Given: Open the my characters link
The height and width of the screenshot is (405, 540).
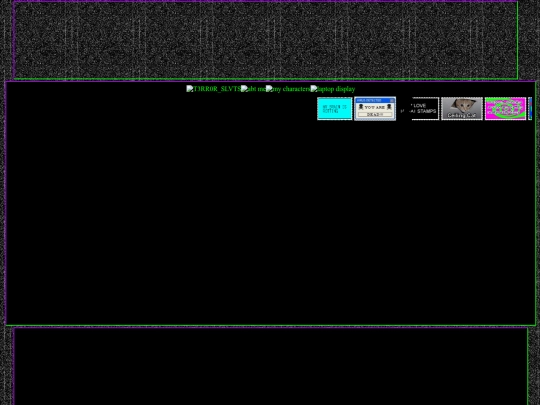Looking at the screenshot, I should point(288,89).
